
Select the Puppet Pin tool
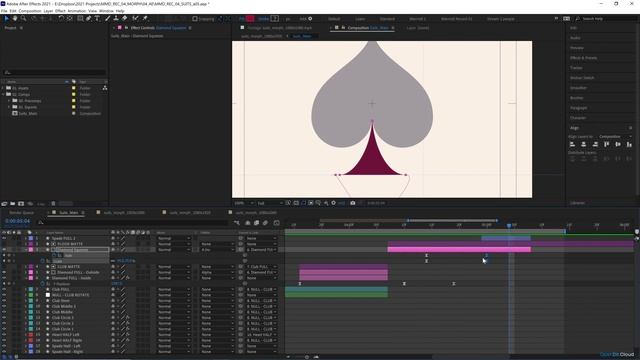click(x=145, y=19)
